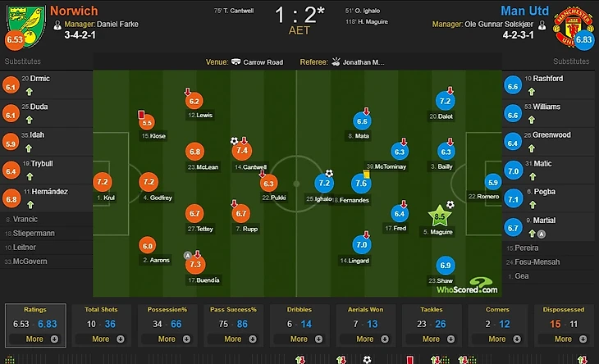Expand More under Total Shots
599x364 pixels.
pyautogui.click(x=100, y=339)
